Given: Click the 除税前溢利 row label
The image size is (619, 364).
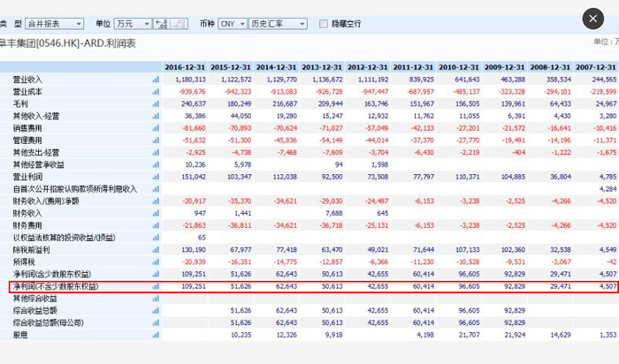Looking at the screenshot, I should 31,250.
